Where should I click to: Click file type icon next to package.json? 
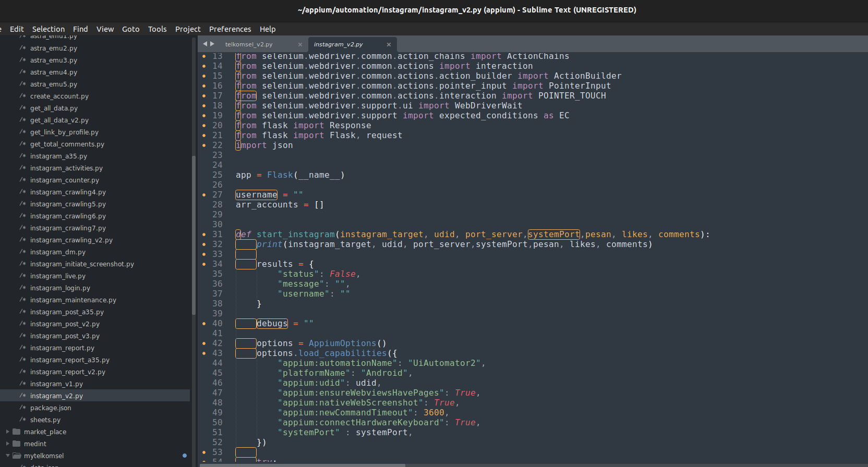pyautogui.click(x=22, y=408)
